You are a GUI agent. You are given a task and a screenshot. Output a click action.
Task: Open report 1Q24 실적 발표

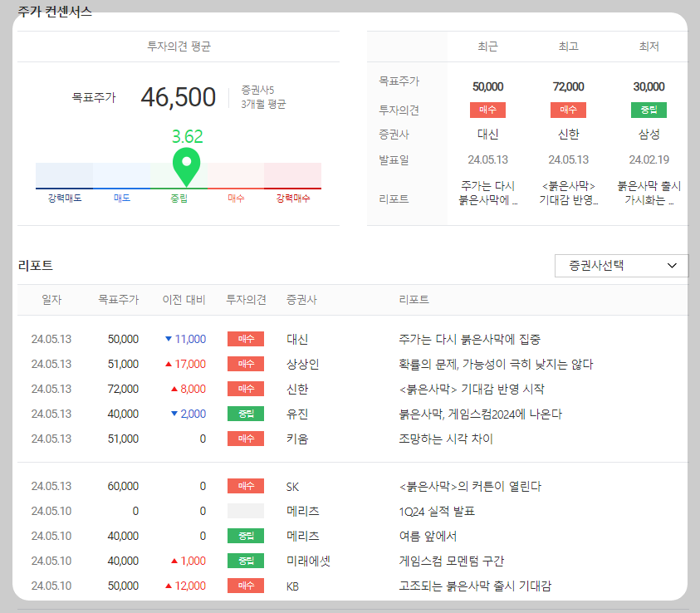click(437, 511)
